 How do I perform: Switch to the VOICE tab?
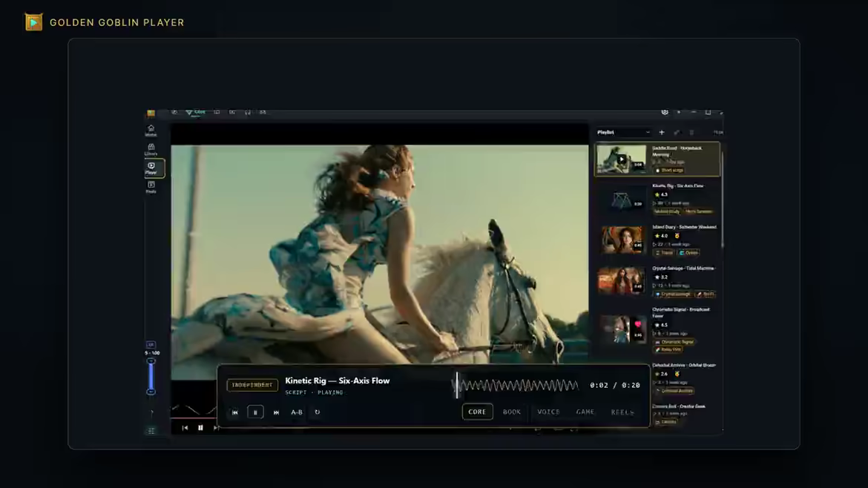548,412
